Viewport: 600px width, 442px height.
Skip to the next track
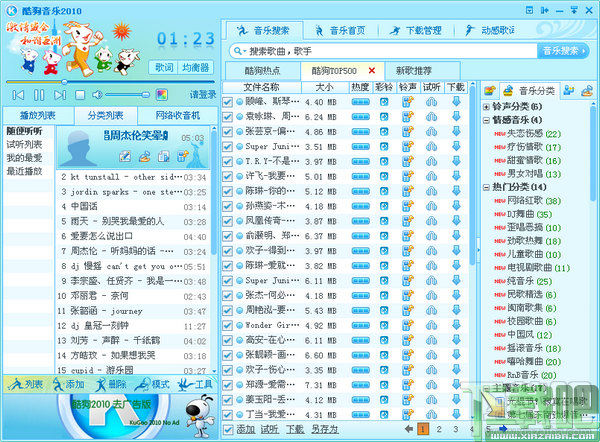coord(60,95)
